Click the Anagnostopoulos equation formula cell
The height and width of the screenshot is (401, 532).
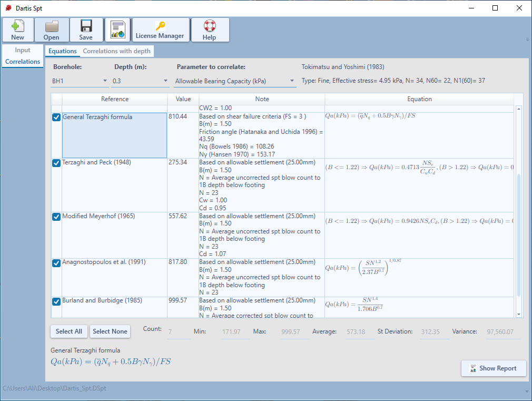[419, 277]
